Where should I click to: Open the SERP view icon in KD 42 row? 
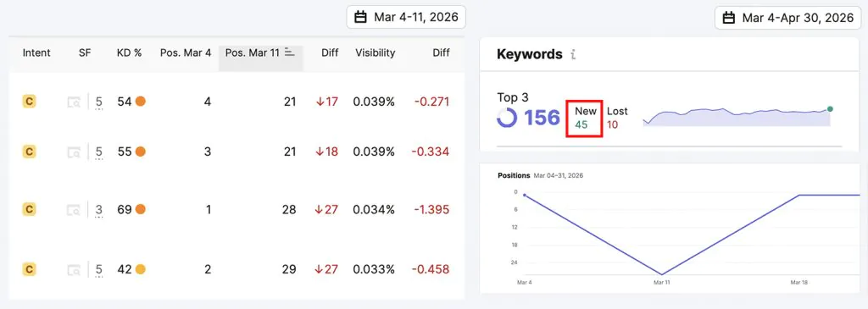pos(74,270)
